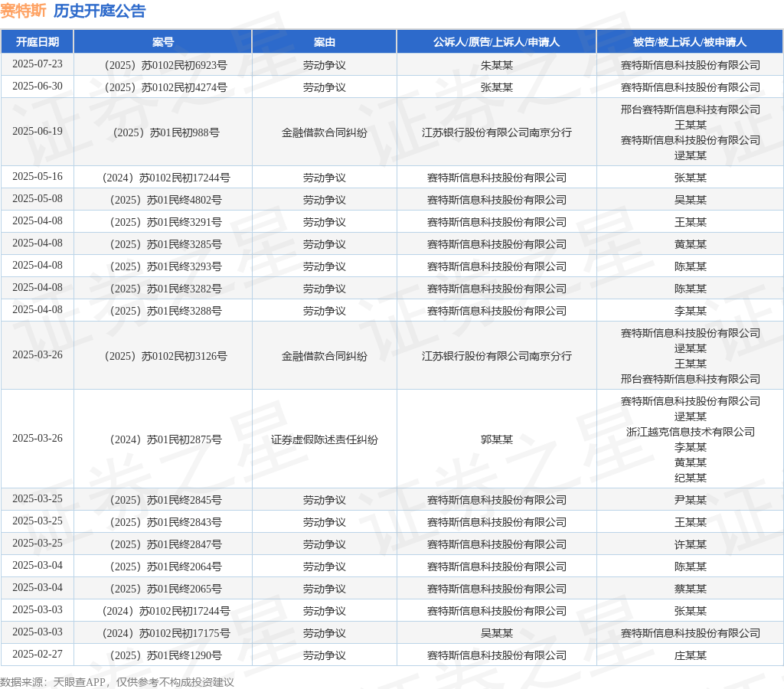This screenshot has height=689, width=784.
Task: Click plaintiff 朱某某
Action: pyautogui.click(x=496, y=65)
